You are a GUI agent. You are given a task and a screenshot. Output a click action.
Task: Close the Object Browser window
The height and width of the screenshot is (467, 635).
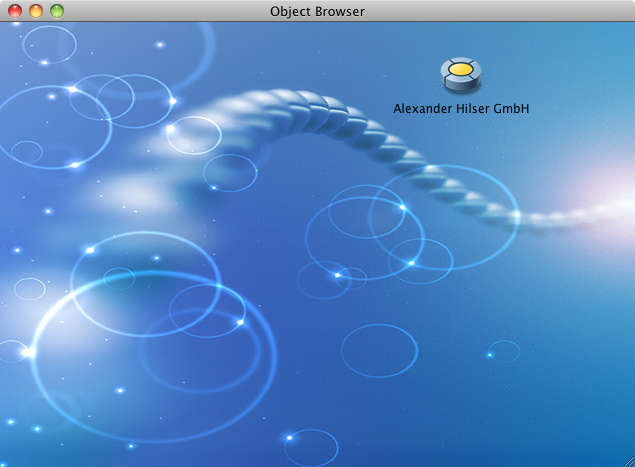[x=15, y=11]
